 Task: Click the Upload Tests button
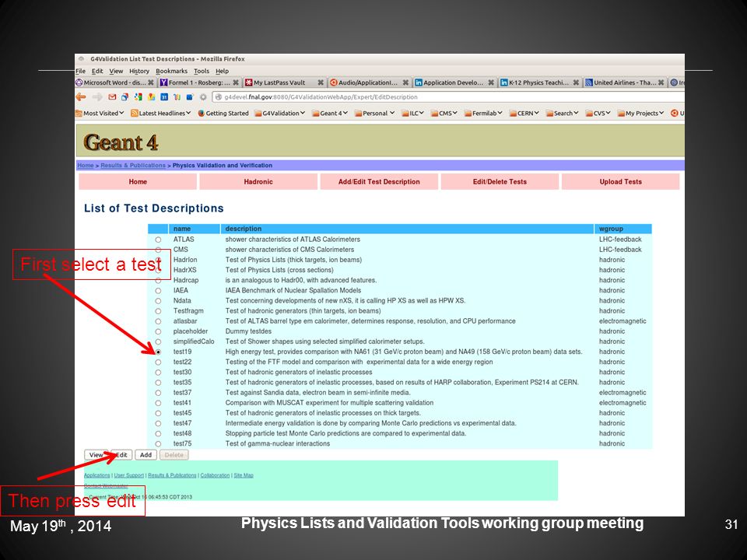(x=620, y=182)
